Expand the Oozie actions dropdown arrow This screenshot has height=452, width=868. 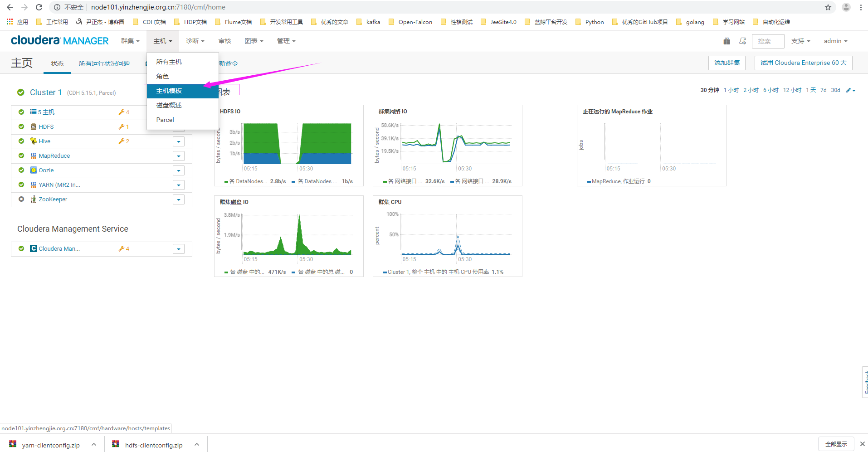tap(179, 170)
